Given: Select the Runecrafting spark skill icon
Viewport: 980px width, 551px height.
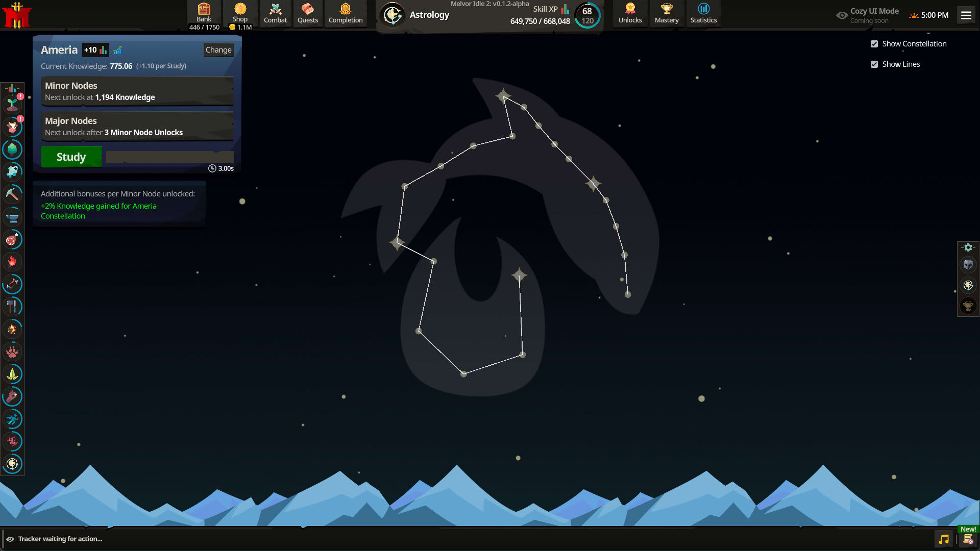Looking at the screenshot, I should (x=12, y=329).
